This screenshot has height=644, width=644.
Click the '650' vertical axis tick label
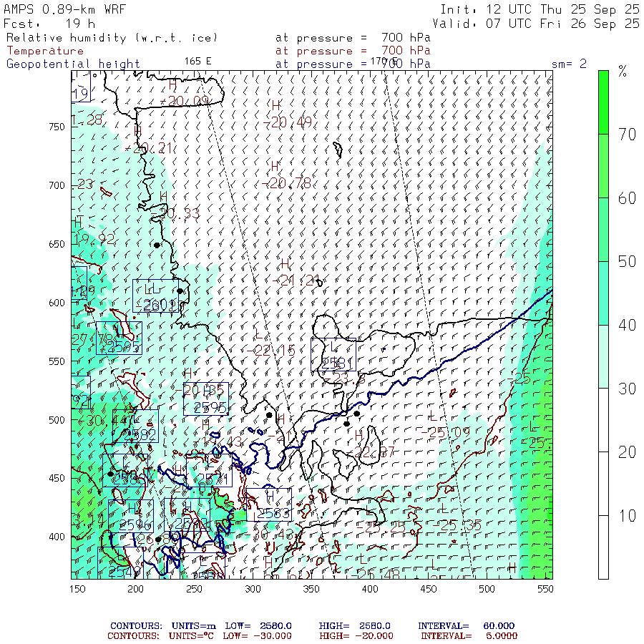point(57,244)
